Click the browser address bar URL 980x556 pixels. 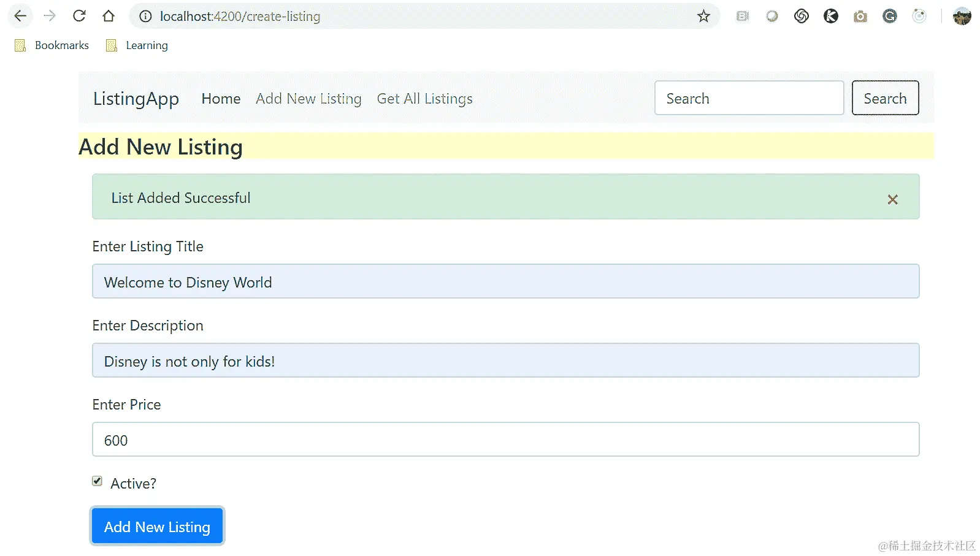(x=240, y=17)
